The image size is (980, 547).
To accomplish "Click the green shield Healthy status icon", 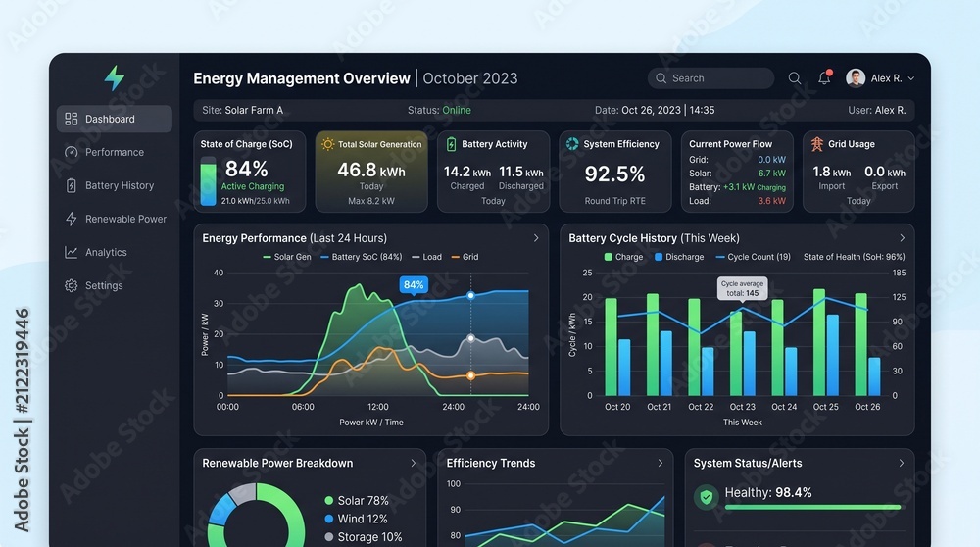I will coord(707,497).
